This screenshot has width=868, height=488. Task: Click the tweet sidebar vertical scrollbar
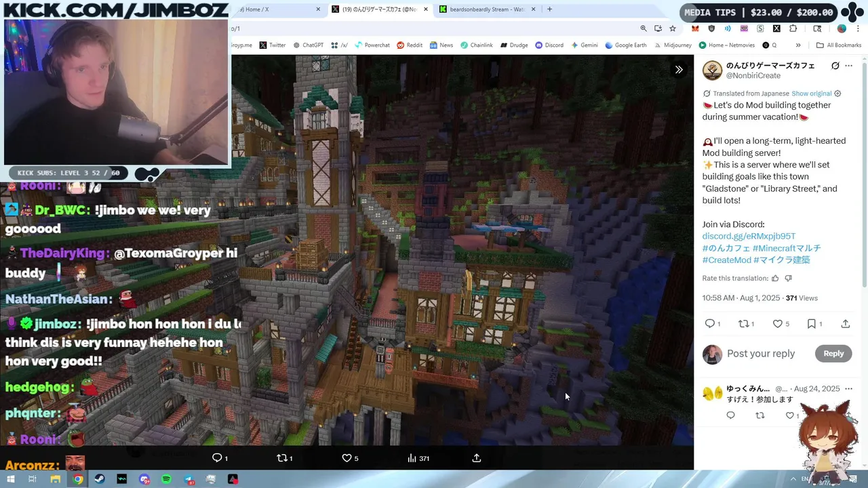coord(864,176)
